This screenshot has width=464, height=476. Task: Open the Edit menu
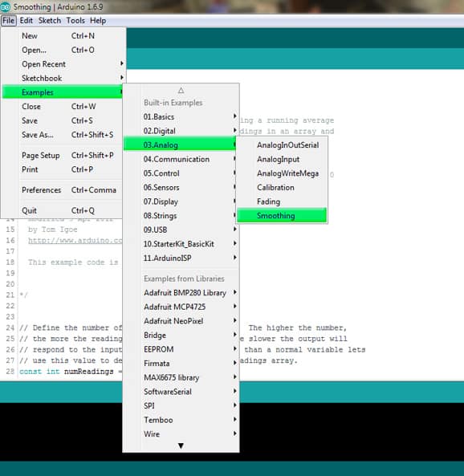click(x=26, y=21)
